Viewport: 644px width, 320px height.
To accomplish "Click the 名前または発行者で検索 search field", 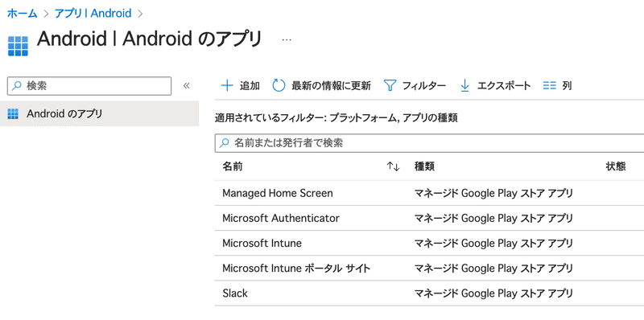I will coord(429,143).
